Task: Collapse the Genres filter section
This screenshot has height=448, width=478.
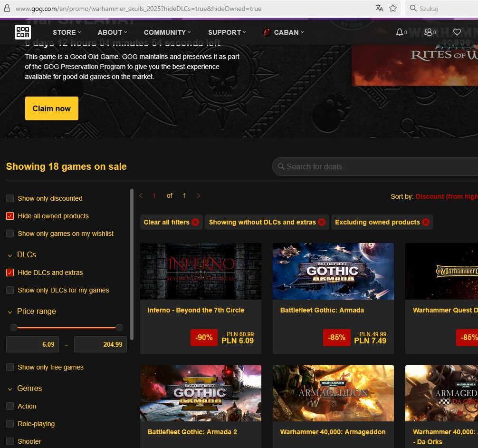Action: pos(25,388)
